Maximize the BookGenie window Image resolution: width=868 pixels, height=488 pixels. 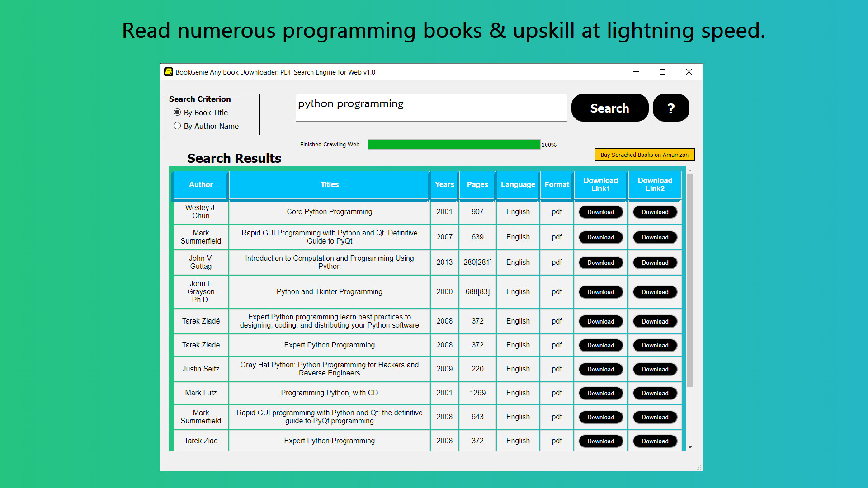click(x=662, y=72)
